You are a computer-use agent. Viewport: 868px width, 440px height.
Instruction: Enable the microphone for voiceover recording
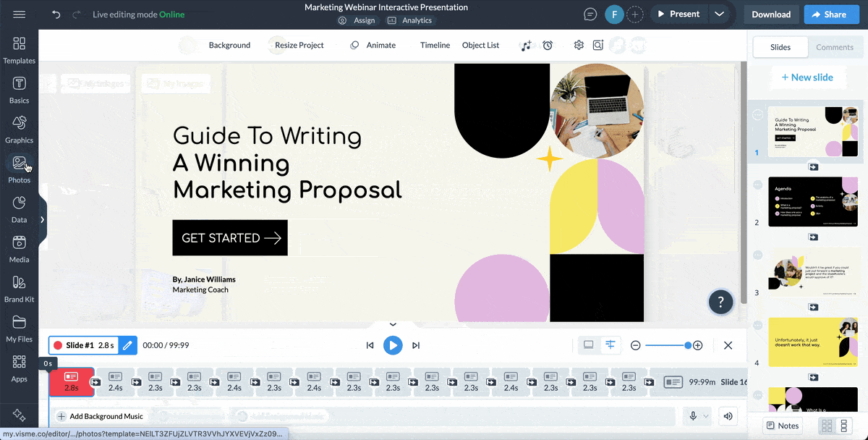pyautogui.click(x=692, y=416)
